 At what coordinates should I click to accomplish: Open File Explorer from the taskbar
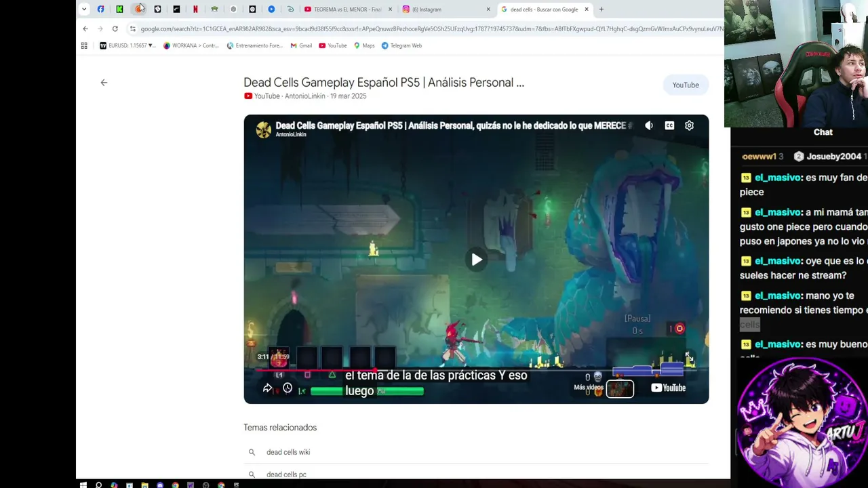click(144, 485)
